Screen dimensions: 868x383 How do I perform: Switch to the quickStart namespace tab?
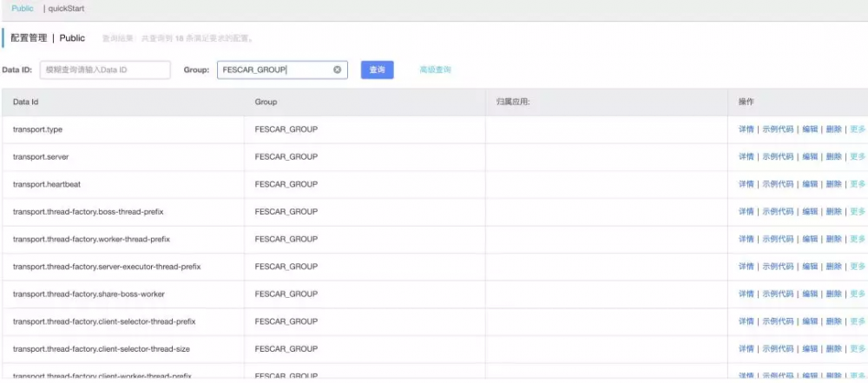coord(66,9)
